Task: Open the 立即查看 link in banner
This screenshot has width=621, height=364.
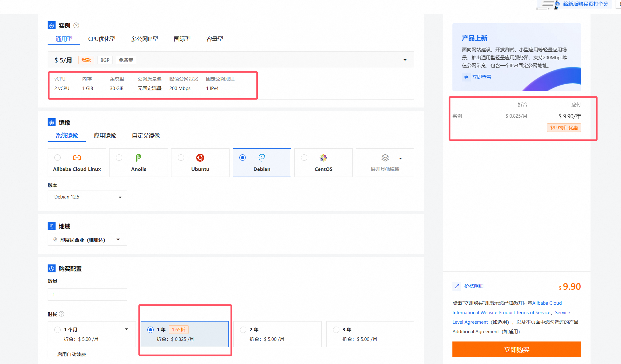Action: coord(481,77)
